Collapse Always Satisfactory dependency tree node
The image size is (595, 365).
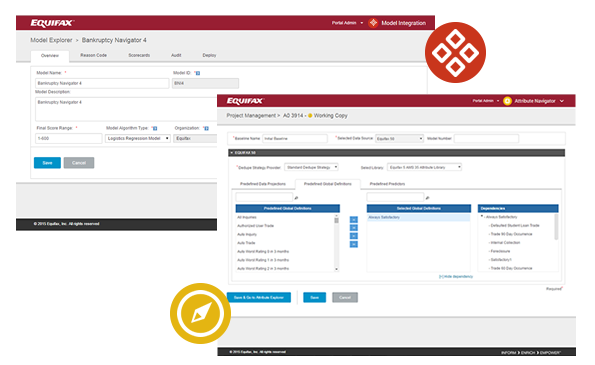coord(482,217)
